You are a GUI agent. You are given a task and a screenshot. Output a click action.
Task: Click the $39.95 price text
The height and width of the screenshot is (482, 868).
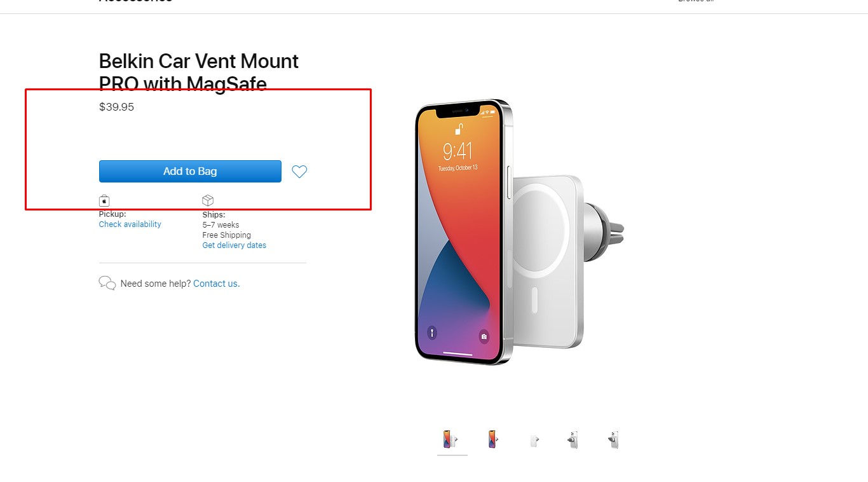[116, 107]
